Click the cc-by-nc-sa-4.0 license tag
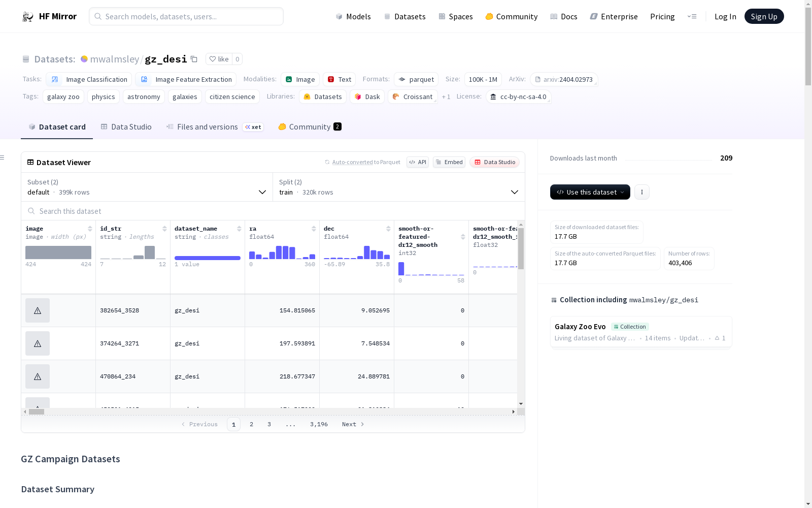812x508 pixels. click(518, 97)
